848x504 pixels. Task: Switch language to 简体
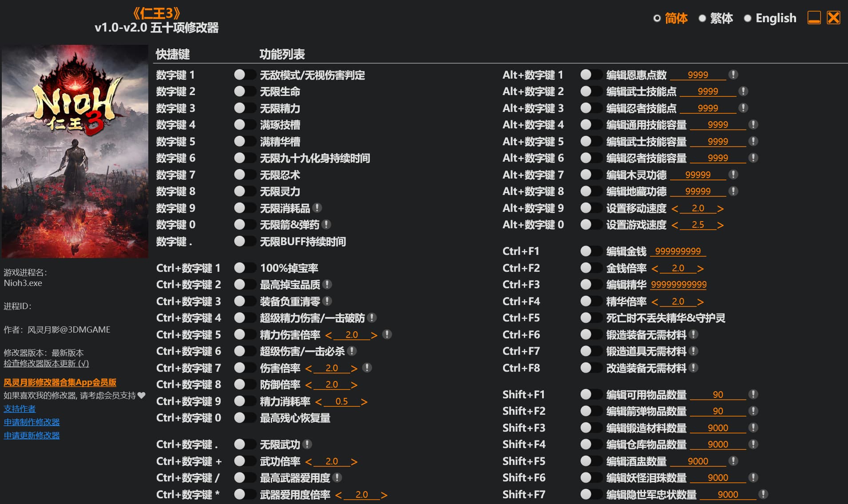[x=670, y=18]
